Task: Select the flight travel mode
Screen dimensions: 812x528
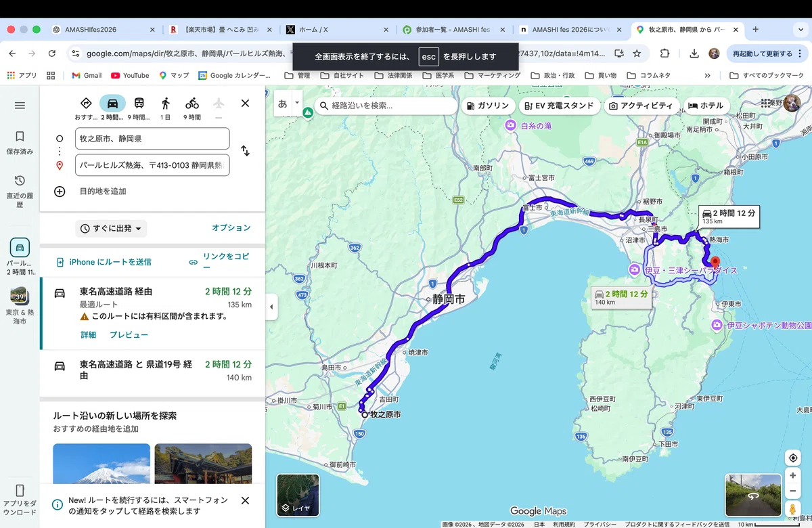Action: [218, 103]
